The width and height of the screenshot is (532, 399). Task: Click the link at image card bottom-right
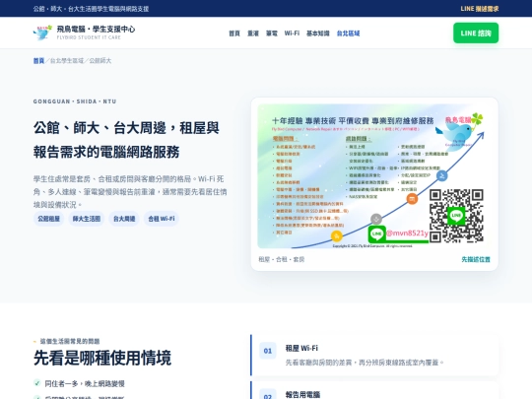(476, 259)
